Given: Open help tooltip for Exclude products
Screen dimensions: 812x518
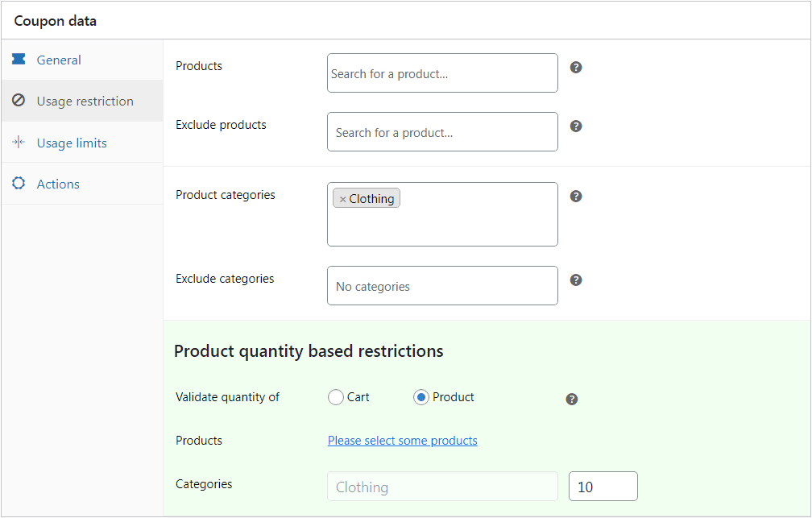Looking at the screenshot, I should 576,126.
